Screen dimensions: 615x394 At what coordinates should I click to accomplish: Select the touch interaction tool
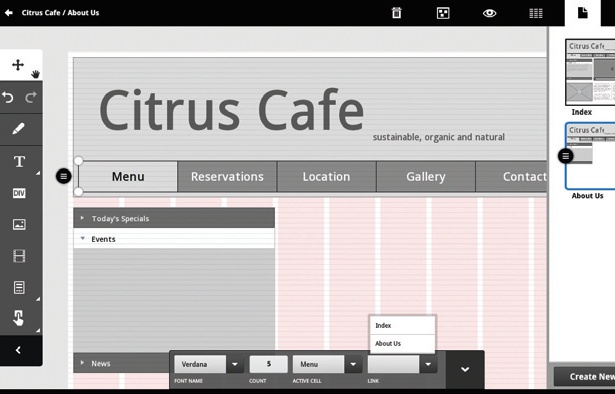pyautogui.click(x=18, y=318)
